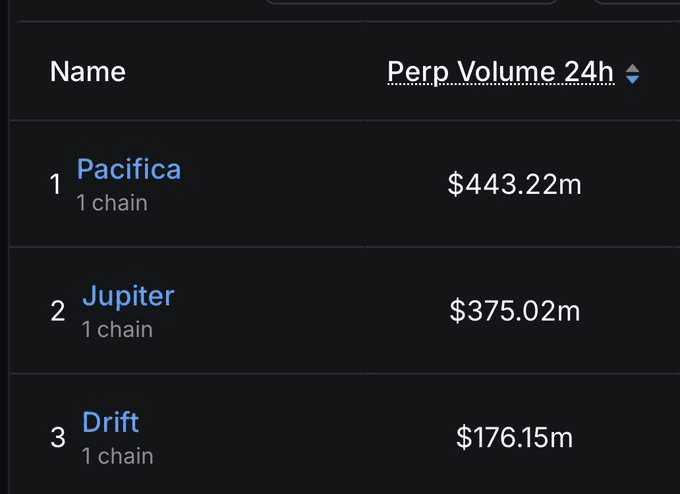The image size is (680, 494).
Task: Click the sort arrows beside Perp Volume 24h
Action: click(632, 73)
